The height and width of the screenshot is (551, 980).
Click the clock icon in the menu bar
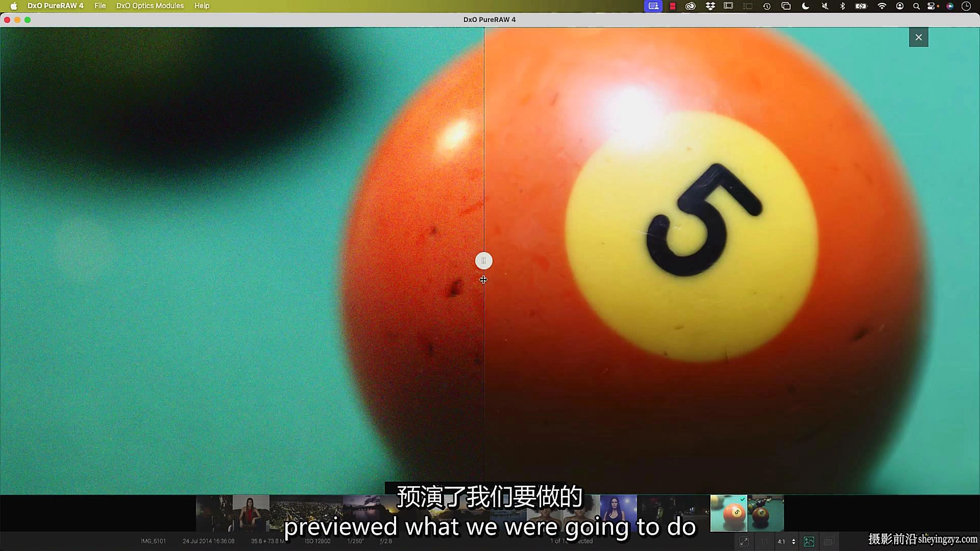[x=966, y=6]
